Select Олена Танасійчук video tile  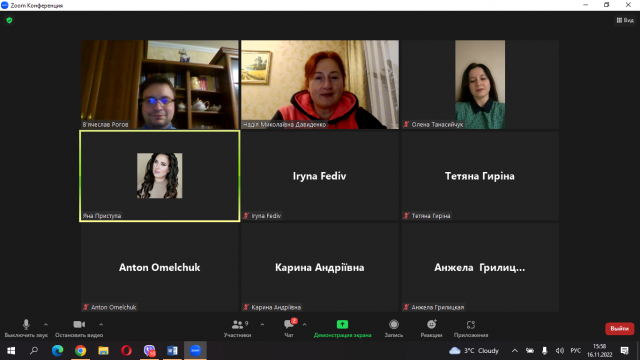click(480, 84)
